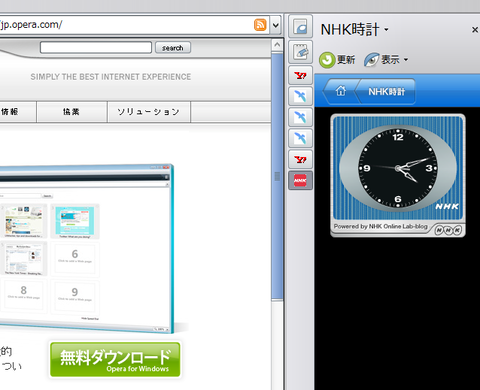Open the notes panel icon in sidebar
Screen dimensions: 480x390
(300, 52)
